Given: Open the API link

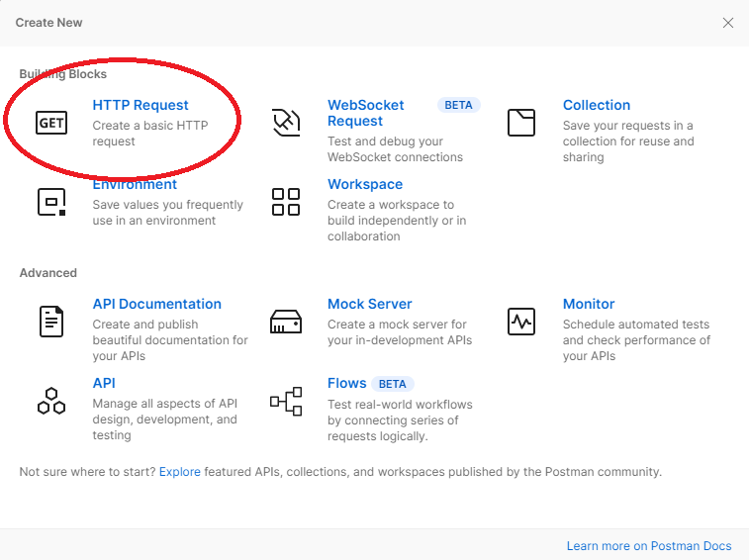Looking at the screenshot, I should [104, 383].
